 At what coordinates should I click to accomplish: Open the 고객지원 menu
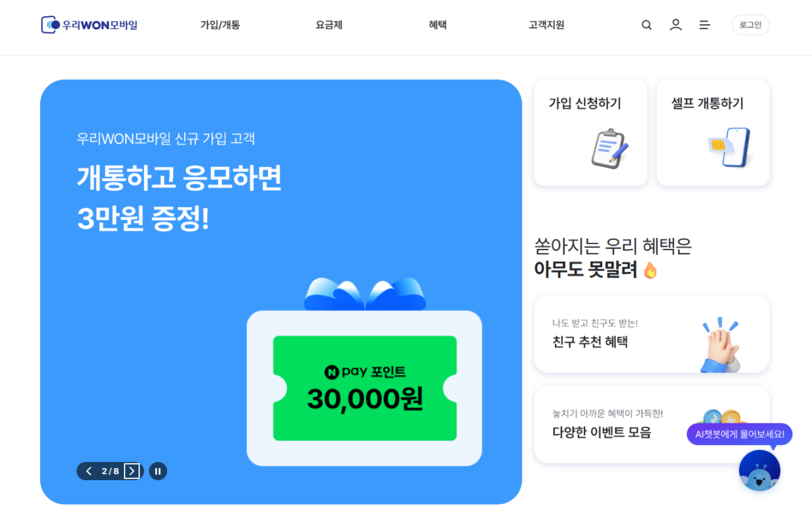(x=546, y=25)
